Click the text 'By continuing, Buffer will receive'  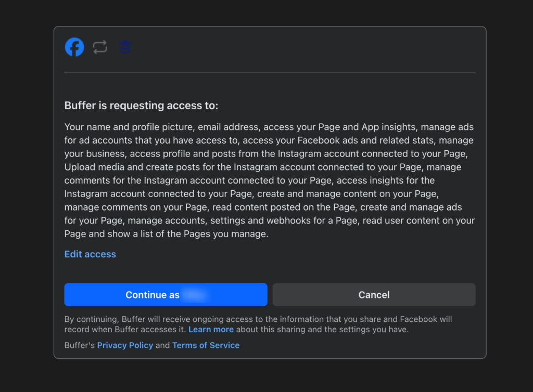click(x=127, y=319)
